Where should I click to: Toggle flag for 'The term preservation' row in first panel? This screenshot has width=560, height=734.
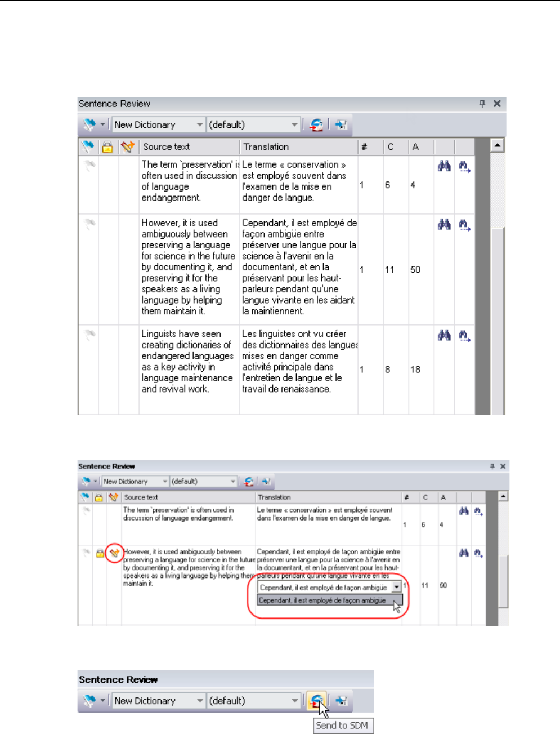coord(89,166)
